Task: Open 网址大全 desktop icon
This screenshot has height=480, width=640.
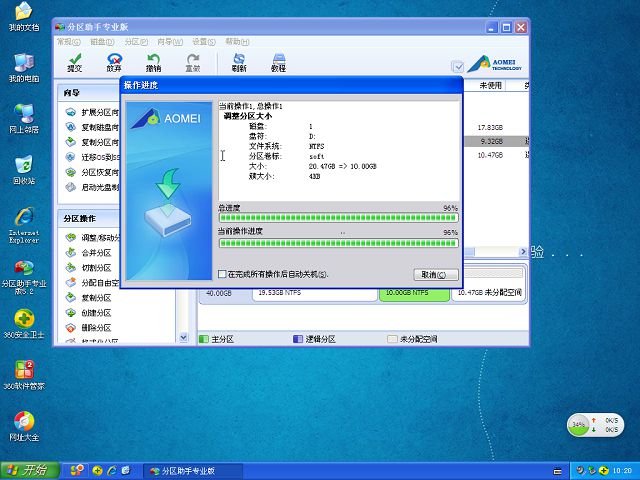Action: click(x=24, y=426)
